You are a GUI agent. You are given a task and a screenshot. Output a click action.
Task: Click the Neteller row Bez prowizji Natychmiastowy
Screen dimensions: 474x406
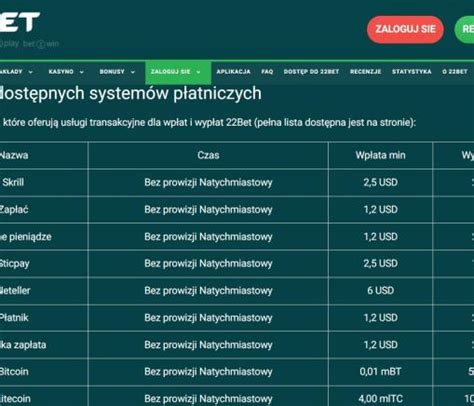click(x=208, y=291)
